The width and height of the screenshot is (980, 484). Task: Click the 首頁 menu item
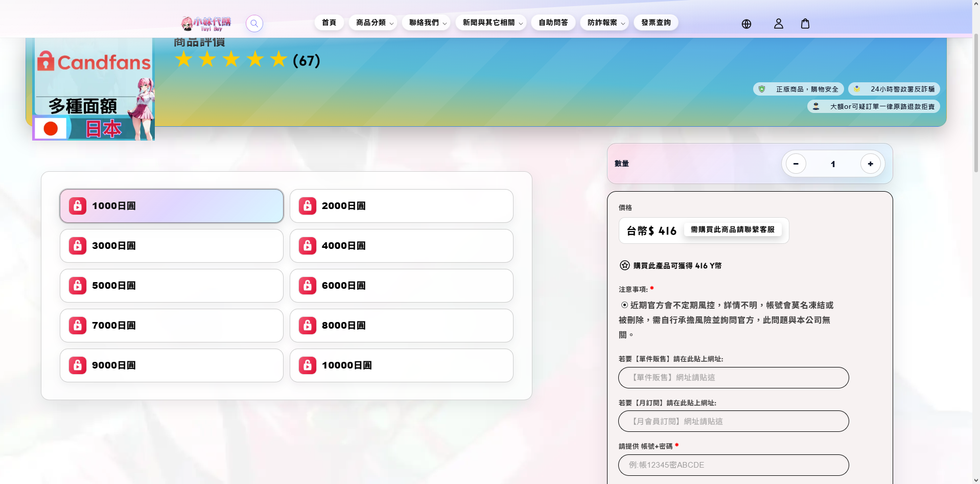pos(329,22)
